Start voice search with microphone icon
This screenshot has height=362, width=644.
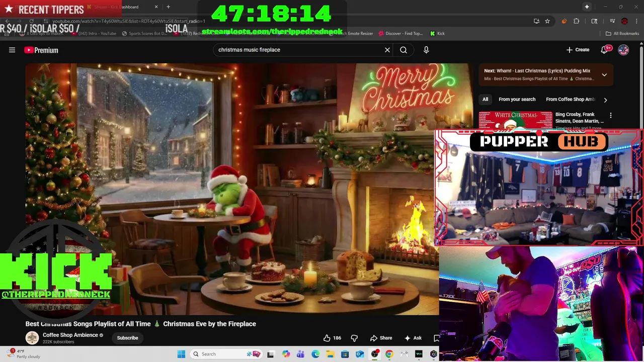coord(426,50)
